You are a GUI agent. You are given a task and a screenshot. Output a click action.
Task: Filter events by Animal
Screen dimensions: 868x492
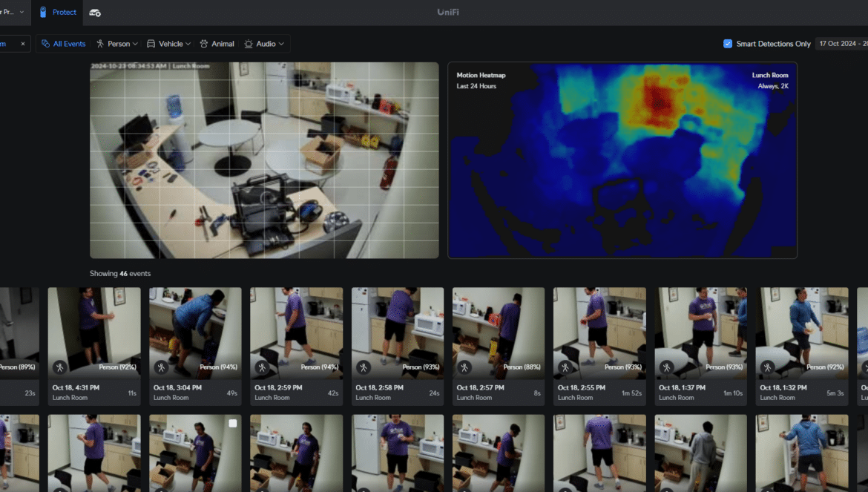[217, 44]
